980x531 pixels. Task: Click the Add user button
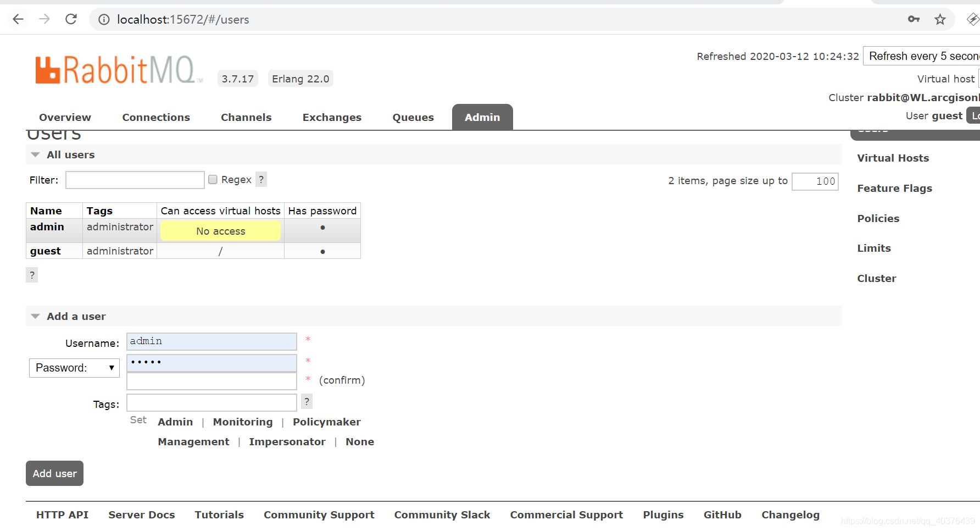coord(54,473)
